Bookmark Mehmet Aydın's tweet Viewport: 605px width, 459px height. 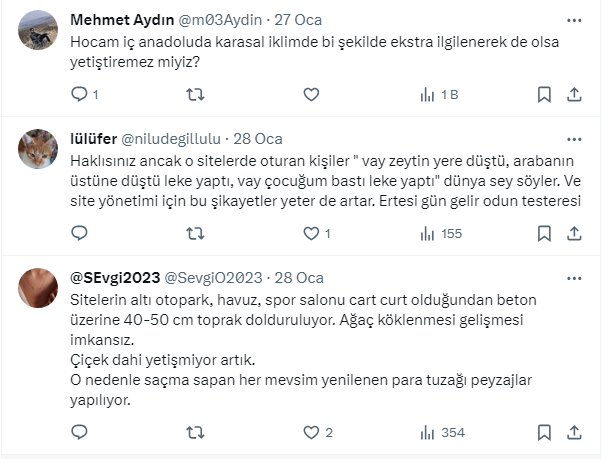(x=544, y=95)
